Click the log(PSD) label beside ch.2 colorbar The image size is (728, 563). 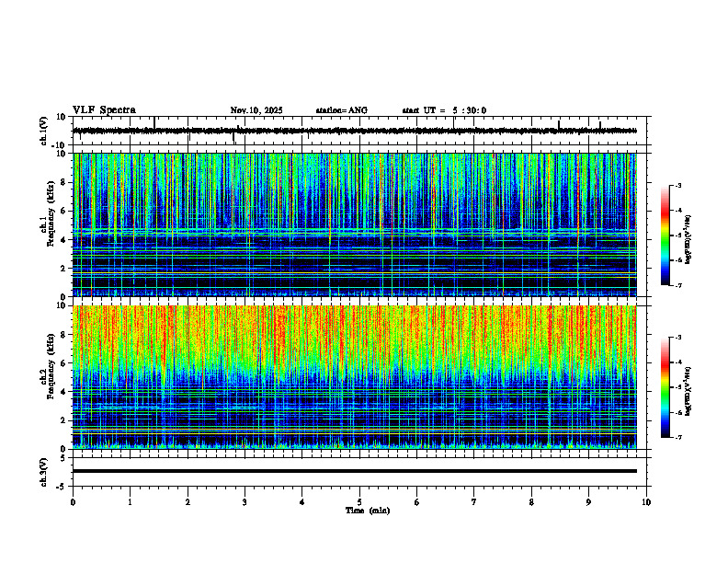click(x=688, y=391)
